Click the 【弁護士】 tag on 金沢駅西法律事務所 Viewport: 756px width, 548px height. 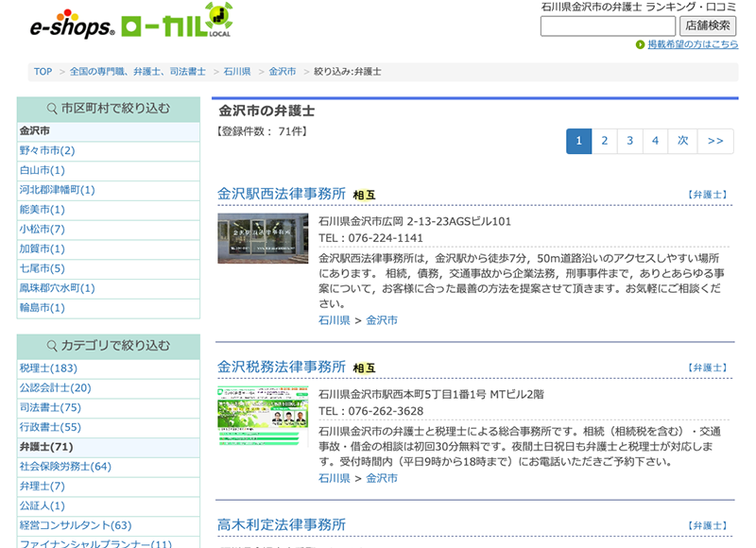(x=707, y=196)
